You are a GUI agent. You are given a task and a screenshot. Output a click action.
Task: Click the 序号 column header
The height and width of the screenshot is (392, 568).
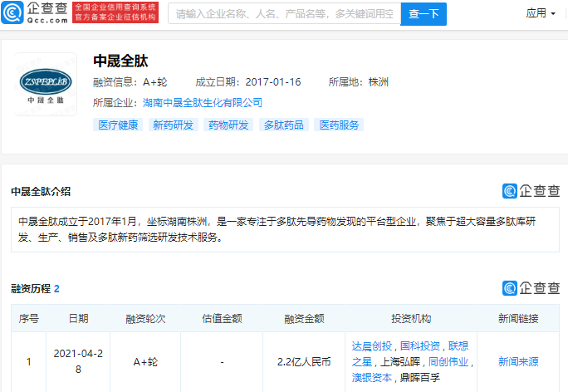tap(28, 318)
